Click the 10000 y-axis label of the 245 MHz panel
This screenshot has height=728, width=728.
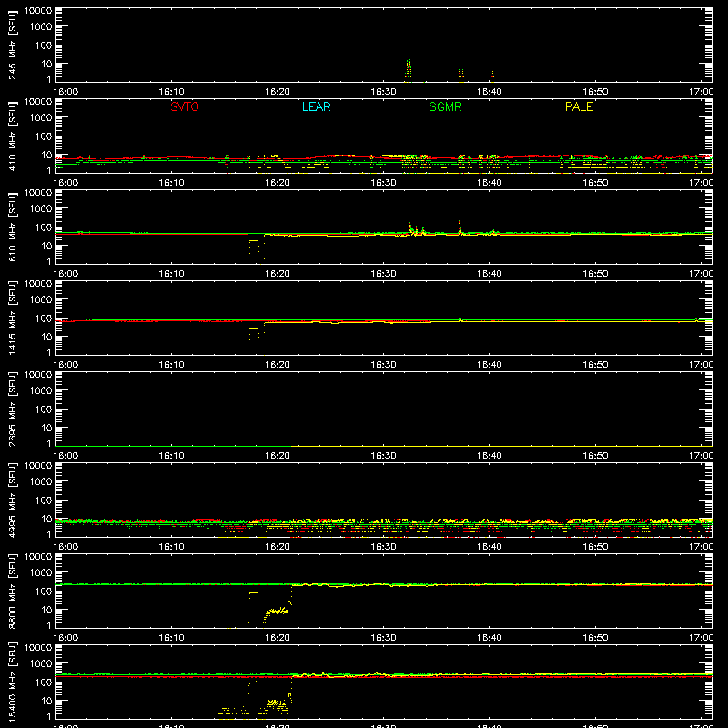(38, 11)
